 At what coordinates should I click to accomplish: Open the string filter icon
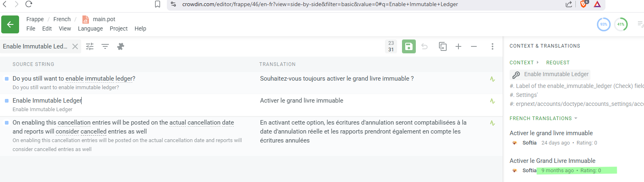(x=105, y=46)
